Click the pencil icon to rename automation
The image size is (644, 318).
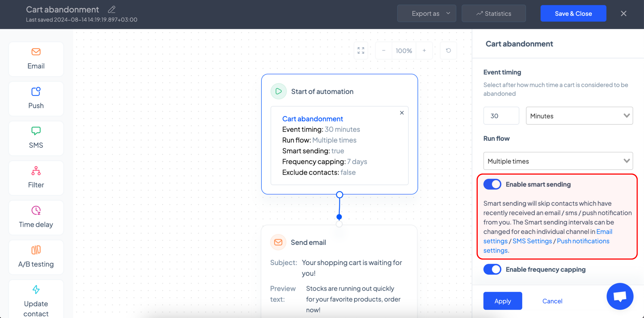coord(112,9)
